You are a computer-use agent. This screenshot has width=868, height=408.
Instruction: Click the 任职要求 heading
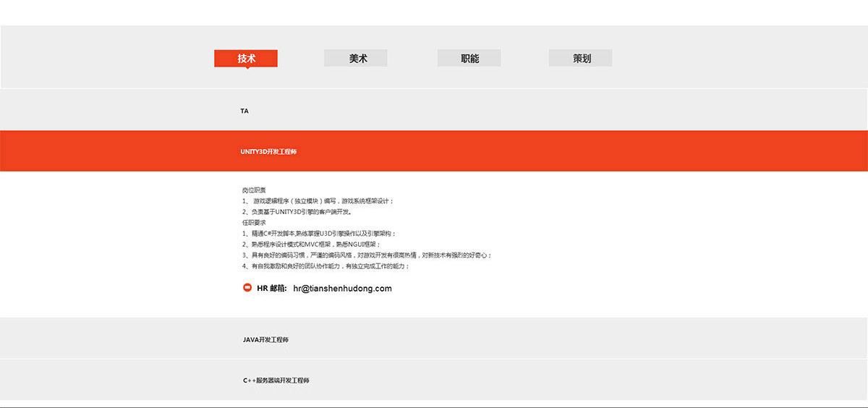click(x=254, y=223)
